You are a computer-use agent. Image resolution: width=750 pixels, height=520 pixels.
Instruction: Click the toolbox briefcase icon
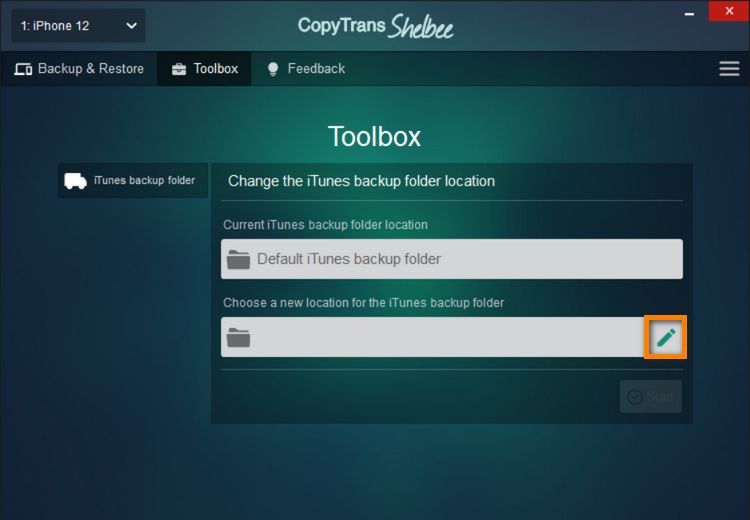coord(179,69)
